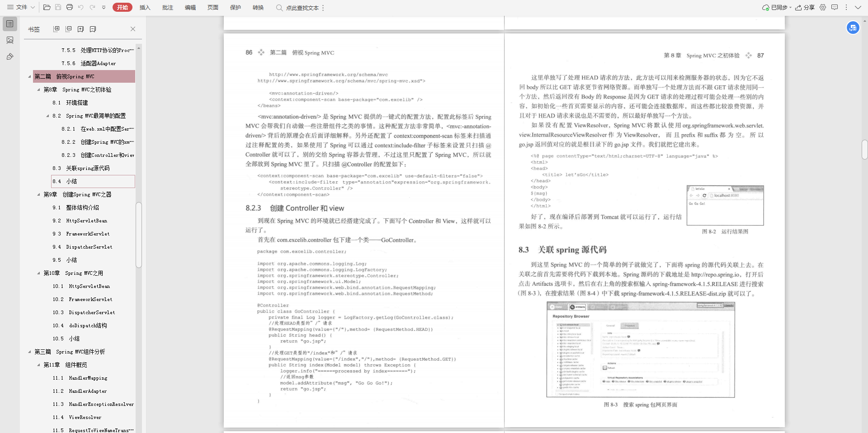Delete the bookmark with the minus-bookmark icon

click(93, 29)
